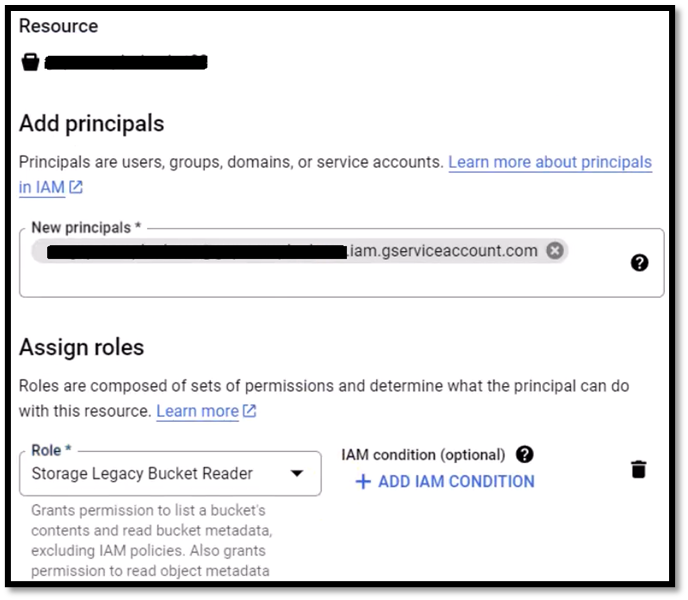Click the IAM condition help icon

tap(525, 454)
